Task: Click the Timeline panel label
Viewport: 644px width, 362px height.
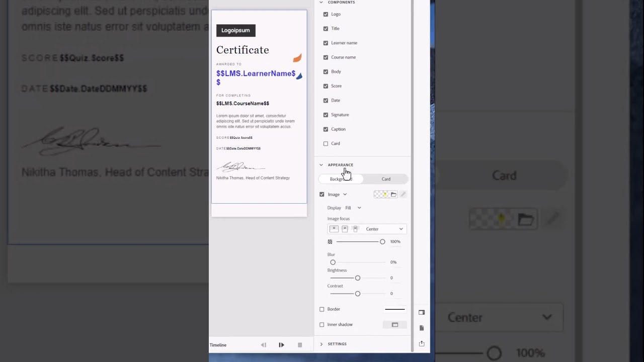Action: (218, 345)
